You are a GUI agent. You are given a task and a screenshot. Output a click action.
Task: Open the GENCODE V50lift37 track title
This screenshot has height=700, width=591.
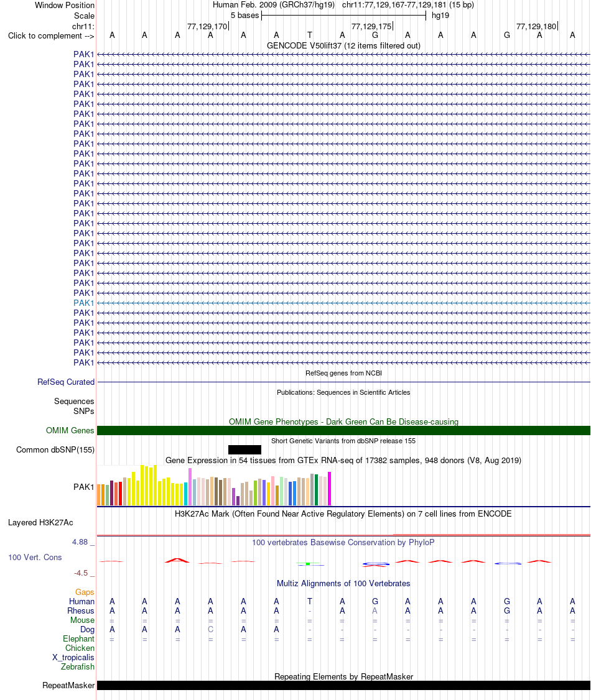[343, 45]
